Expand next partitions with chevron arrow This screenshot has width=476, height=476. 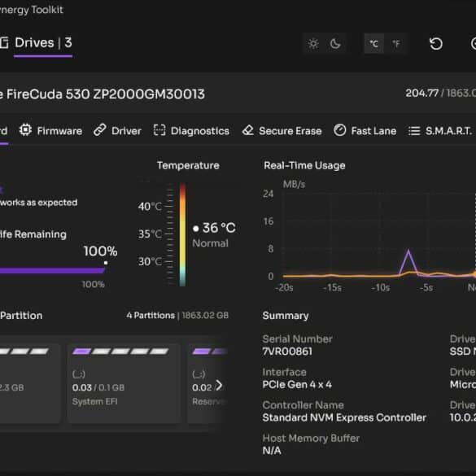pos(219,385)
